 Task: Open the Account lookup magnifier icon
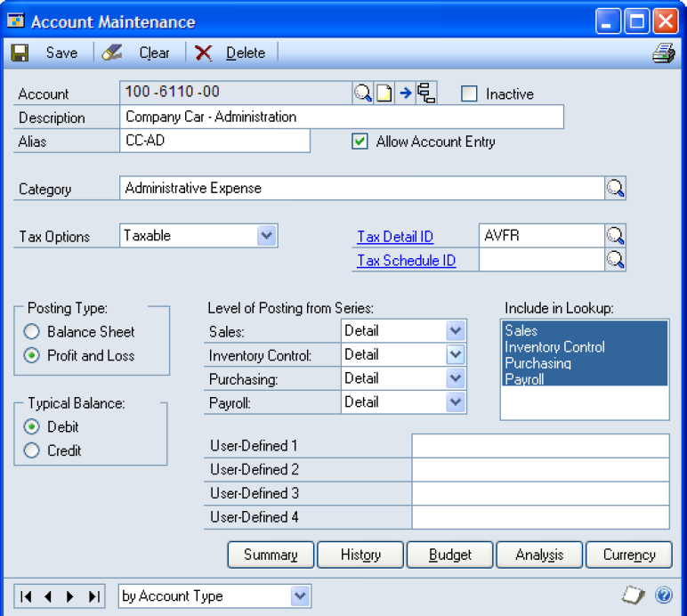click(x=363, y=93)
